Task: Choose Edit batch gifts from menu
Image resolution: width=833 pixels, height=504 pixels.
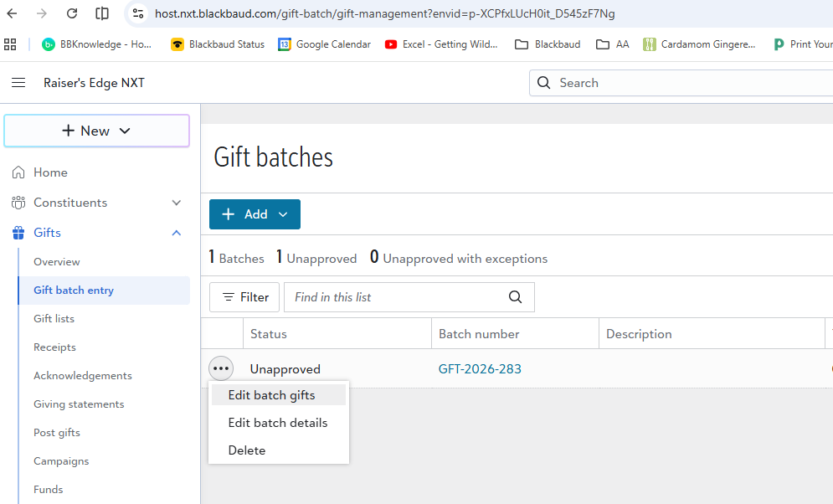Action: (279, 395)
